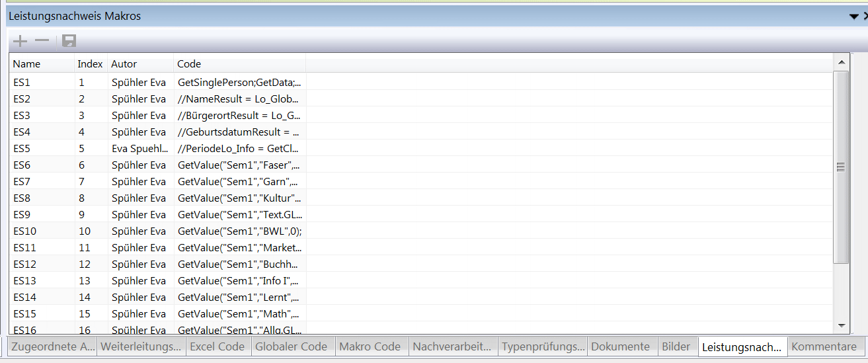Open the Kommentare tab
868x363 pixels.
point(824,346)
